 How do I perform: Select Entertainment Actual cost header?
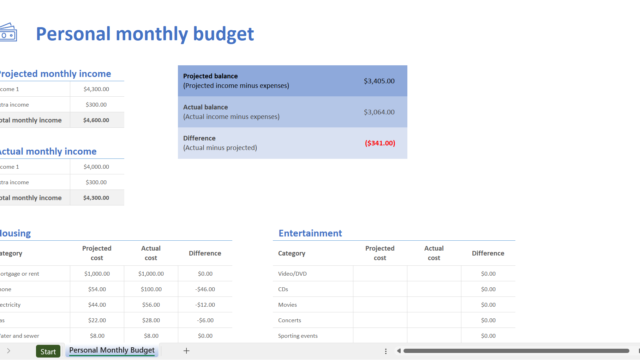pyautogui.click(x=434, y=253)
